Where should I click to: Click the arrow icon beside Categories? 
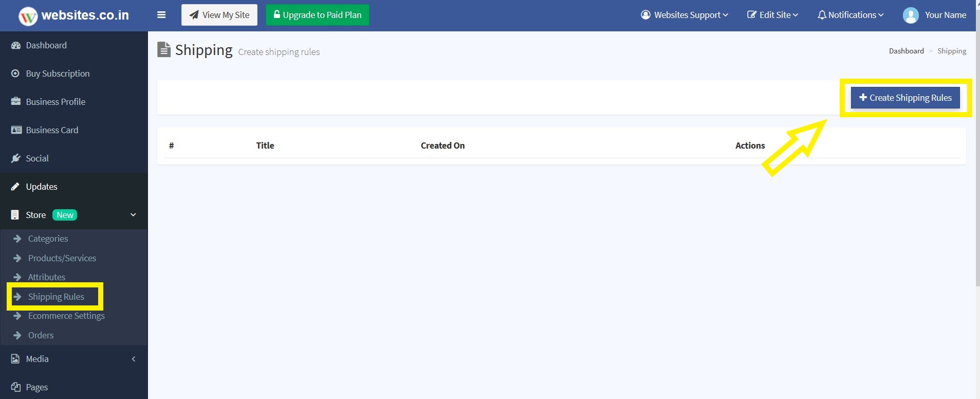(x=17, y=239)
